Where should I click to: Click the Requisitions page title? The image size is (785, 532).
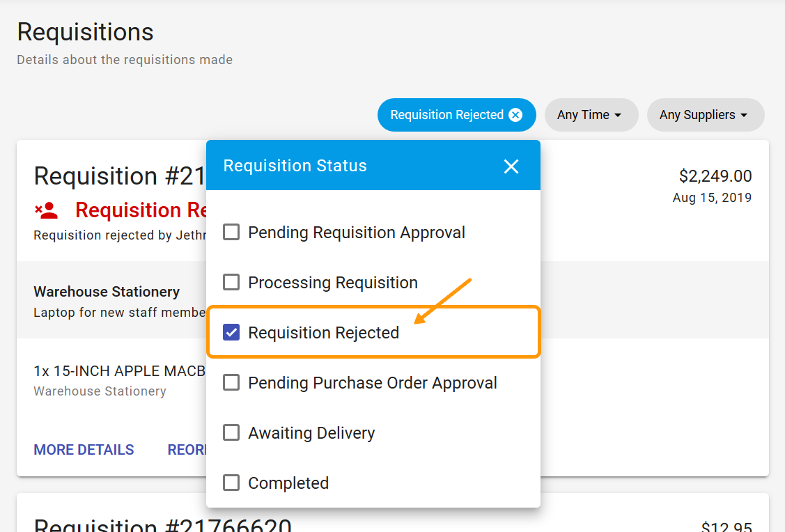pyautogui.click(x=85, y=32)
